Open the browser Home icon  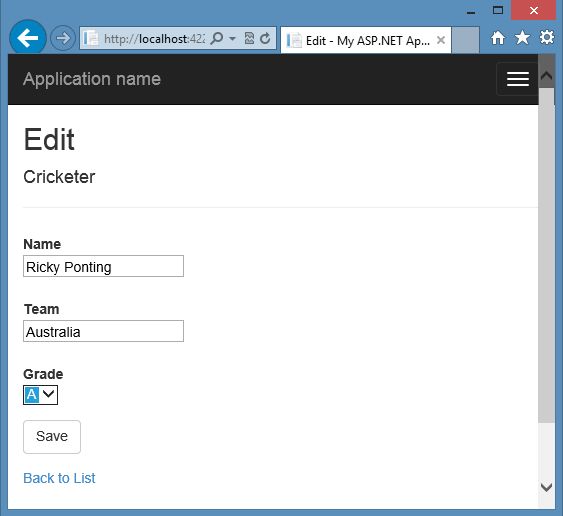pyautogui.click(x=498, y=37)
